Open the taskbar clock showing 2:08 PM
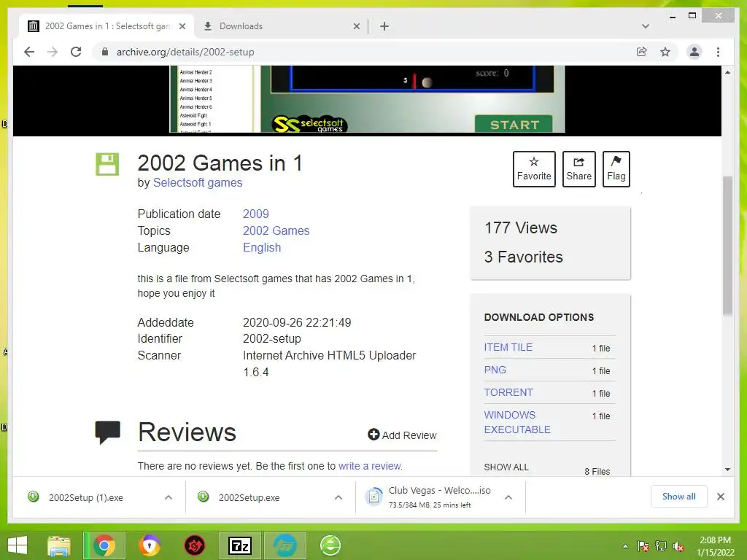 tap(715, 546)
